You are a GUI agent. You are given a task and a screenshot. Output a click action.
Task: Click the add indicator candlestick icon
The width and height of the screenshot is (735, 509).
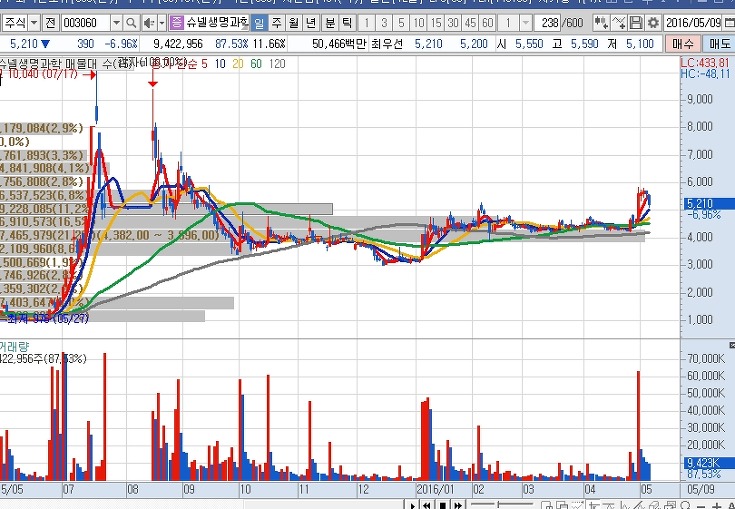[600, 22]
